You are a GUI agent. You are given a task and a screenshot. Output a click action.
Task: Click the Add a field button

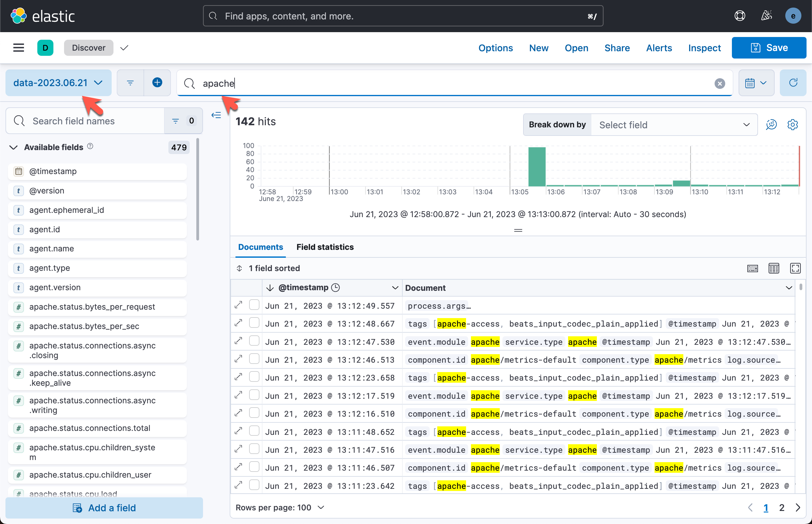point(104,508)
